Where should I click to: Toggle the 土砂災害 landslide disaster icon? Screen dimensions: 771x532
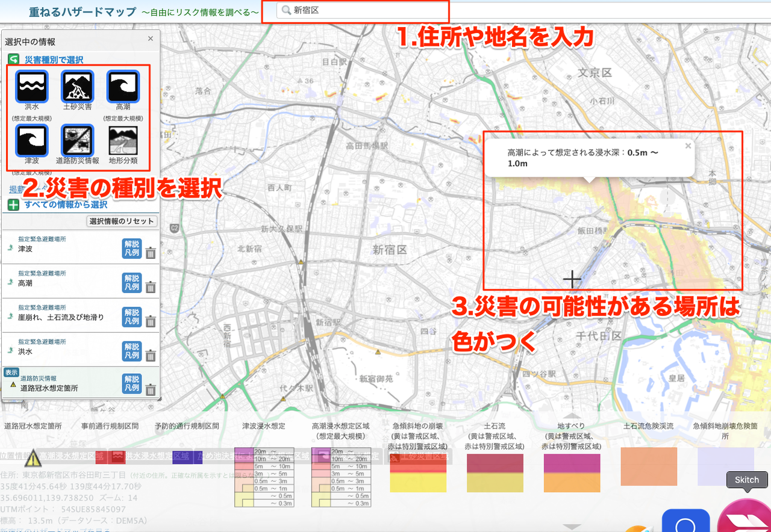click(77, 87)
